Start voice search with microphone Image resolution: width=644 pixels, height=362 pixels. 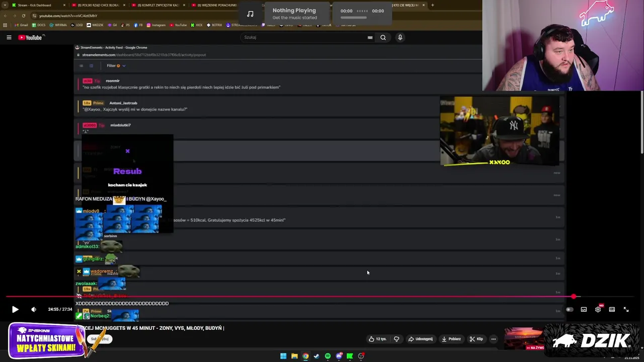coord(400,37)
